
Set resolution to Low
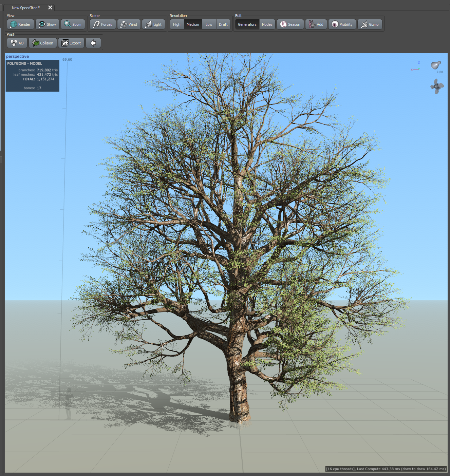[x=209, y=24]
